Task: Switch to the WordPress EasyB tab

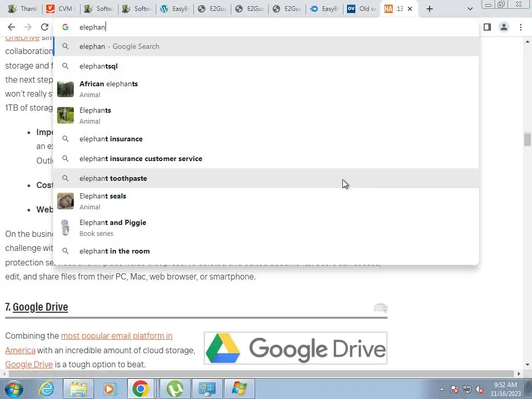Action: click(x=175, y=9)
